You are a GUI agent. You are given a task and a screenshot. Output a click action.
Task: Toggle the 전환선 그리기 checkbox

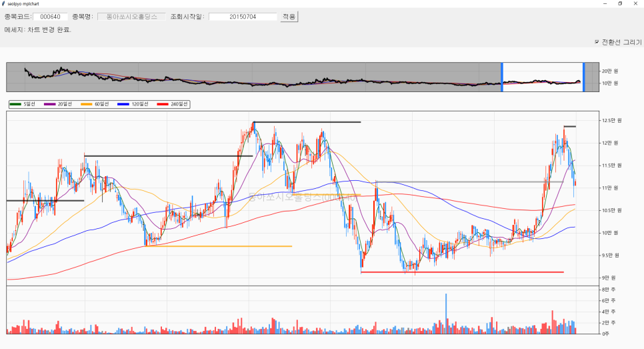(597, 42)
